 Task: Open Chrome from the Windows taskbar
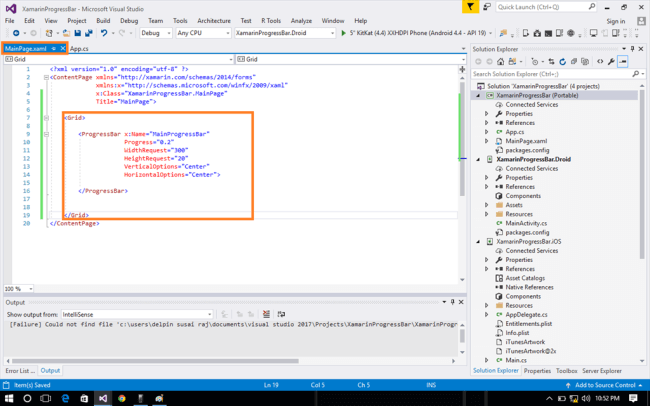point(123,398)
